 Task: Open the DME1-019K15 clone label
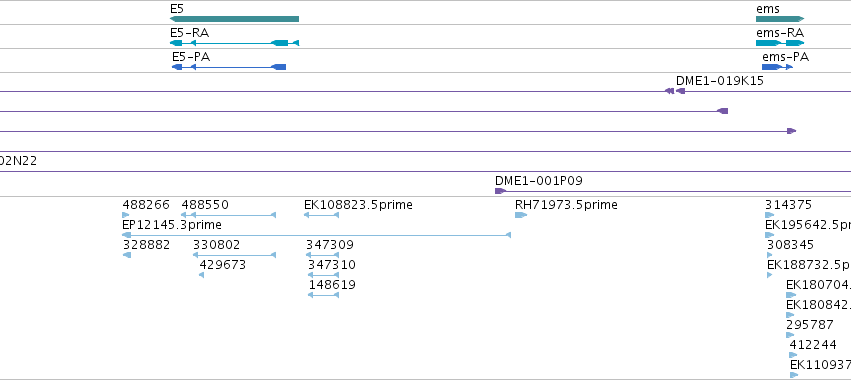(x=720, y=81)
